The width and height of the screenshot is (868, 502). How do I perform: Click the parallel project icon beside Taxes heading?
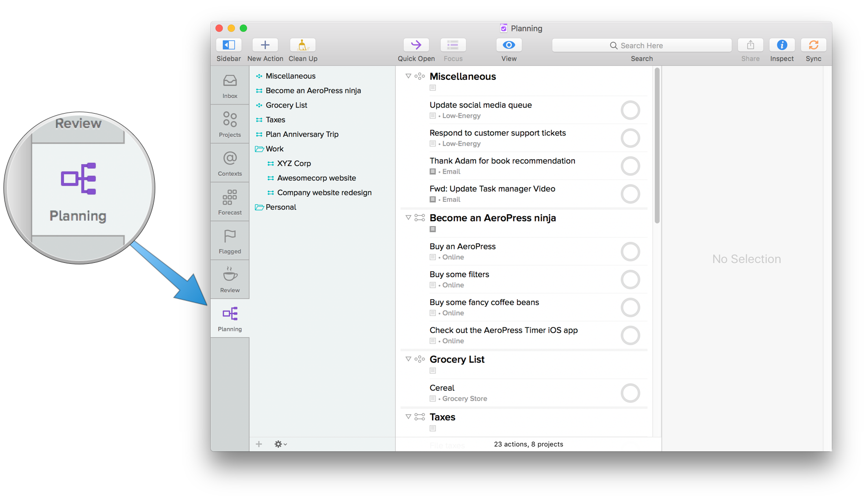coord(420,417)
